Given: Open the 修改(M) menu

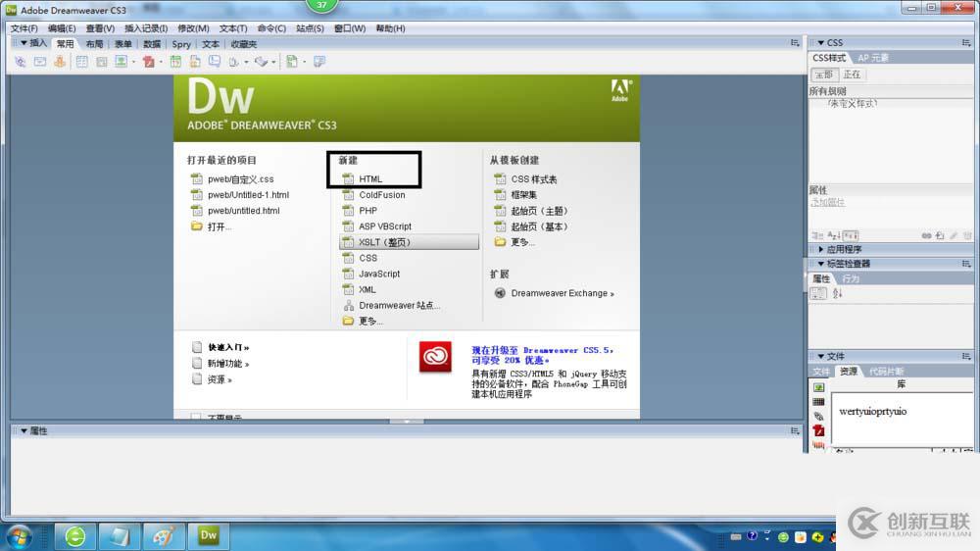Looking at the screenshot, I should tap(193, 28).
